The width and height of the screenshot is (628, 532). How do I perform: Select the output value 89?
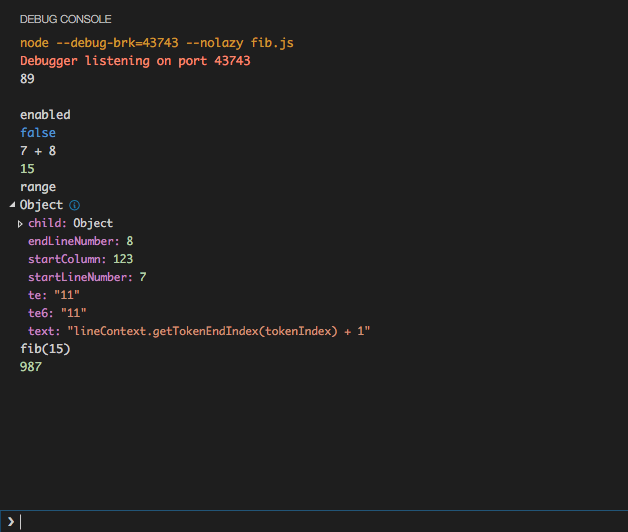27,79
